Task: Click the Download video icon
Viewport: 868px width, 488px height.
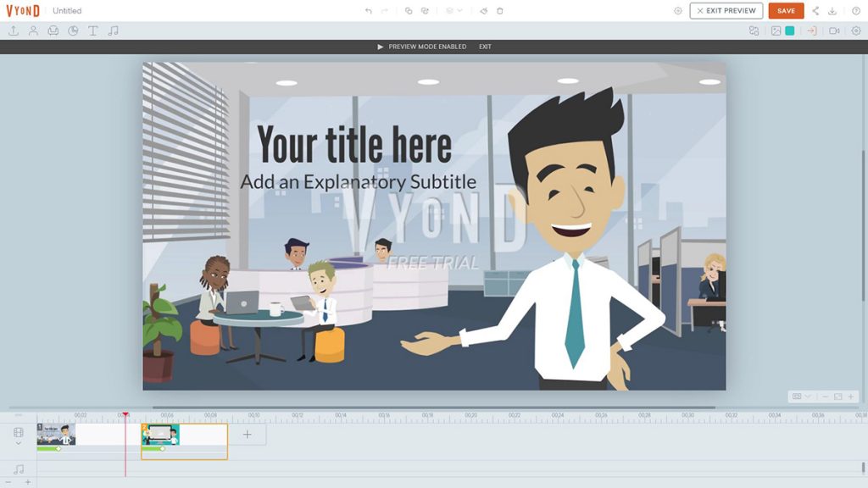Action: (834, 10)
